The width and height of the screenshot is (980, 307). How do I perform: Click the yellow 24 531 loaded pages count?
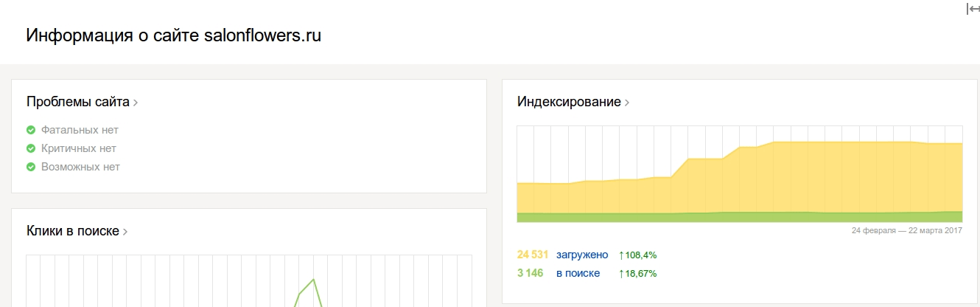point(533,255)
